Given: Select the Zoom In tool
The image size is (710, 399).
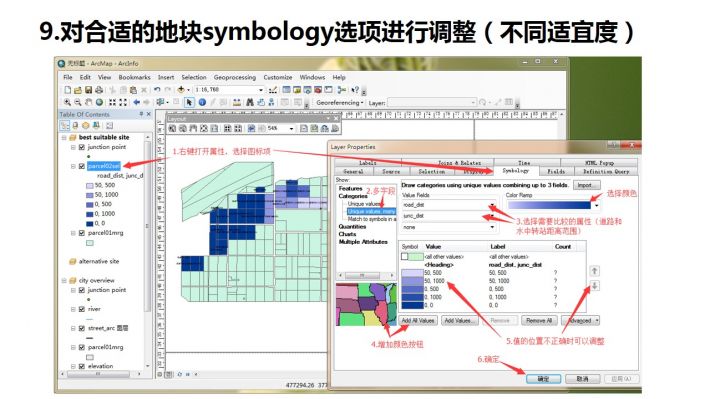Looking at the screenshot, I should tap(67, 102).
